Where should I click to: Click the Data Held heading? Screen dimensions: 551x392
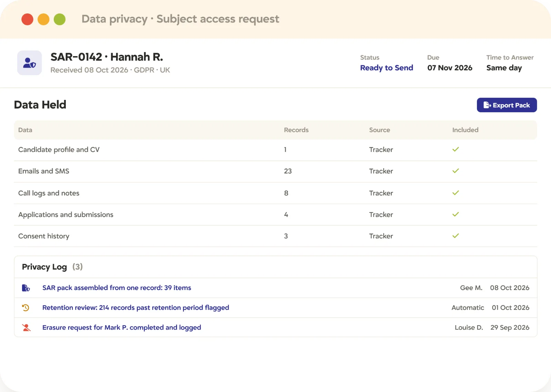(40, 105)
